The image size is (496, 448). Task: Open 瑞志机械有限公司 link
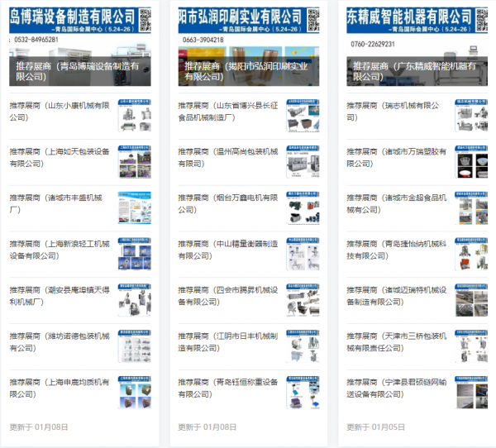tap(393, 112)
